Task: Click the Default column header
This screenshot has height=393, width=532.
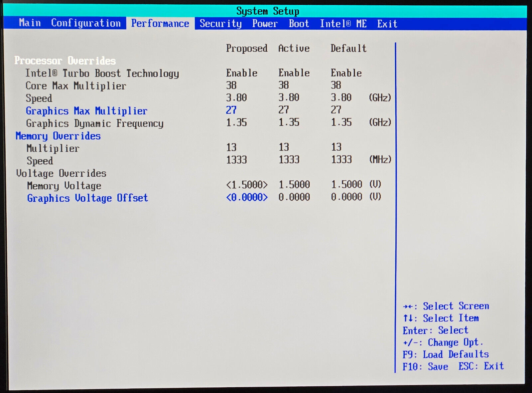Action: pos(348,49)
